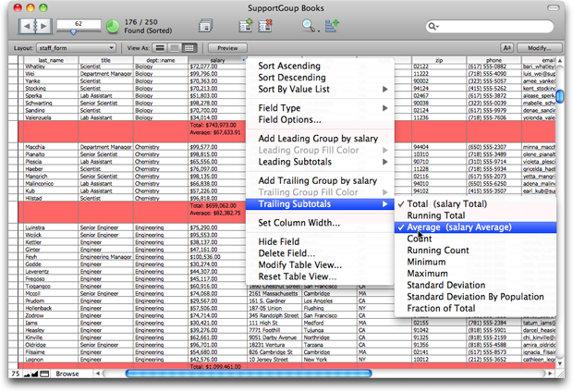Go to next record in the book icon
The height and width of the screenshot is (392, 573).
pos(43,26)
